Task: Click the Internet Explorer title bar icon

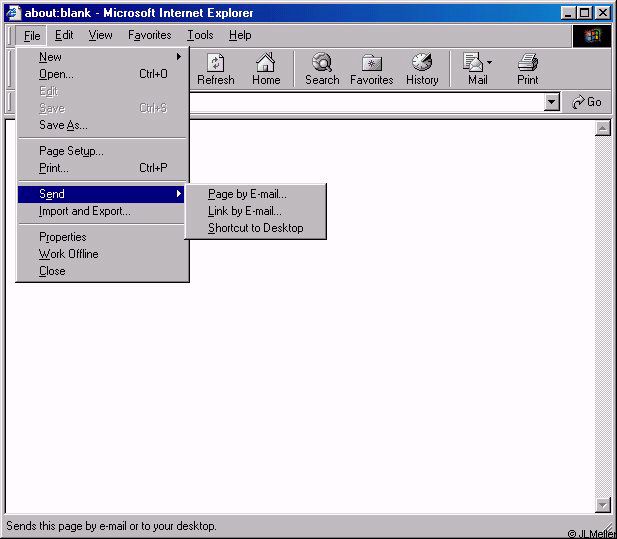Action: coord(13,13)
